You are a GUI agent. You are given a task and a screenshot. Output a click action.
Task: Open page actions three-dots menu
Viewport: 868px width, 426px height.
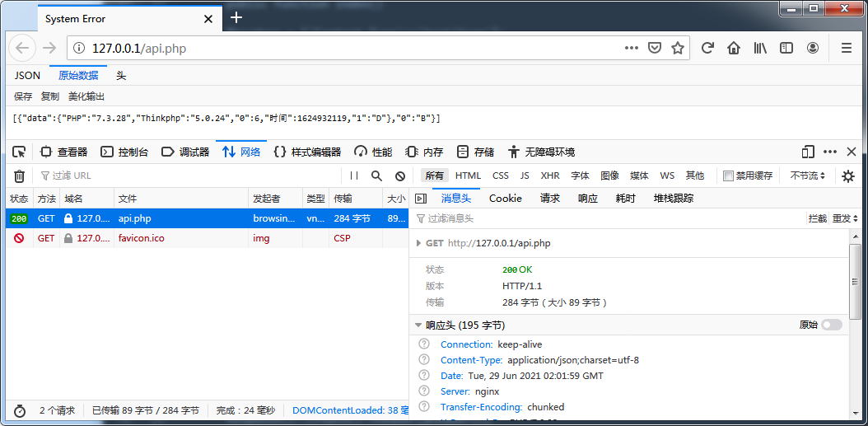pos(631,48)
